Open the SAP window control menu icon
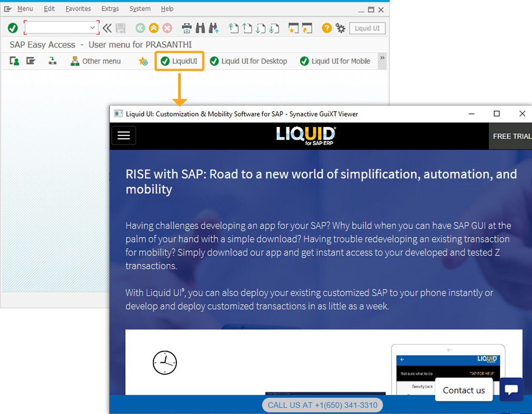Viewport: 532px width, 414px height. 8,9
